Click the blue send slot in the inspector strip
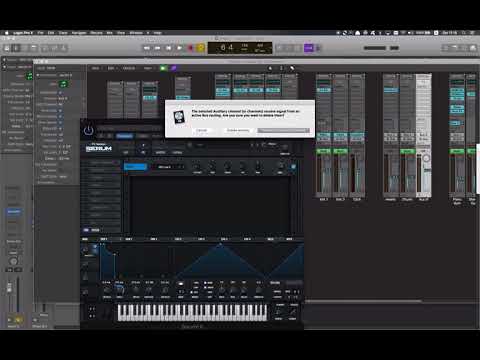This screenshot has width=480, height=360. click(x=13, y=212)
